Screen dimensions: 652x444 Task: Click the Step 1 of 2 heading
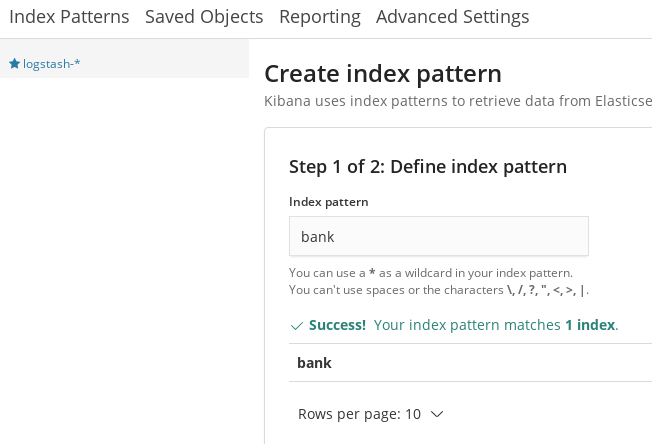pyautogui.click(x=427, y=167)
